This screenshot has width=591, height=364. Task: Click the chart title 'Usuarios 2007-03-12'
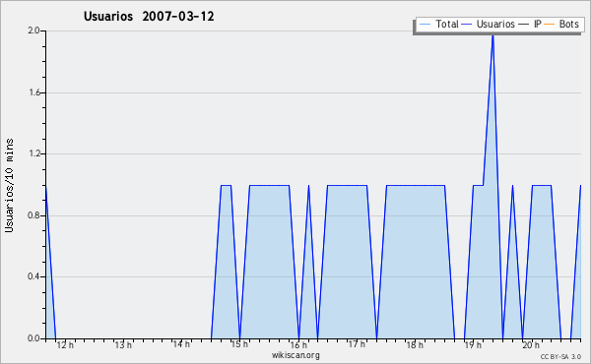pyautogui.click(x=149, y=17)
